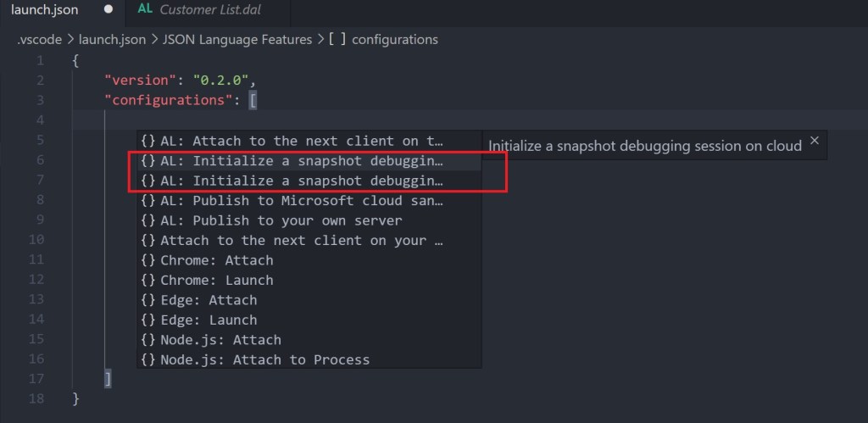Click the unsaved dot on launch.json tab
Viewport: 868px width, 423px height.
pos(108,10)
